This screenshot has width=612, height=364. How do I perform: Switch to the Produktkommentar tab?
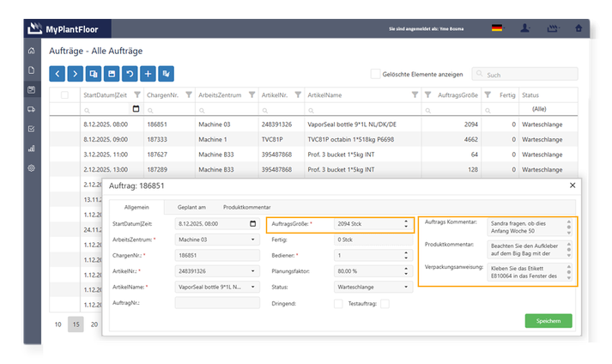246,208
